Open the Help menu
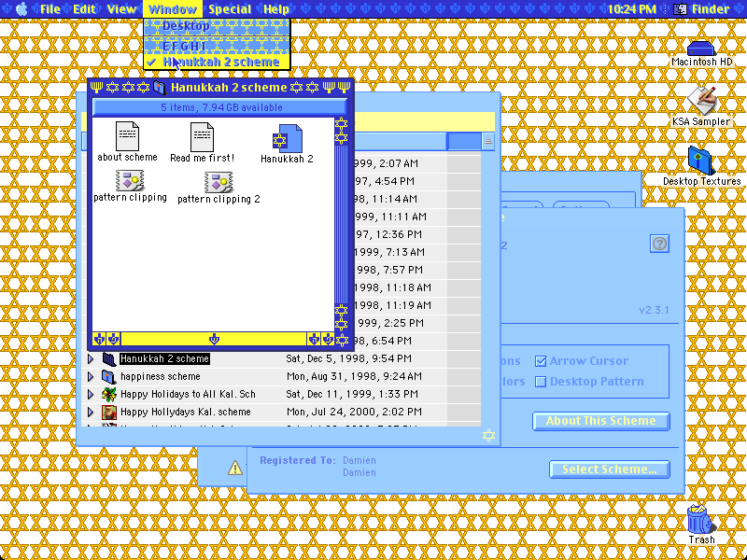 click(276, 9)
